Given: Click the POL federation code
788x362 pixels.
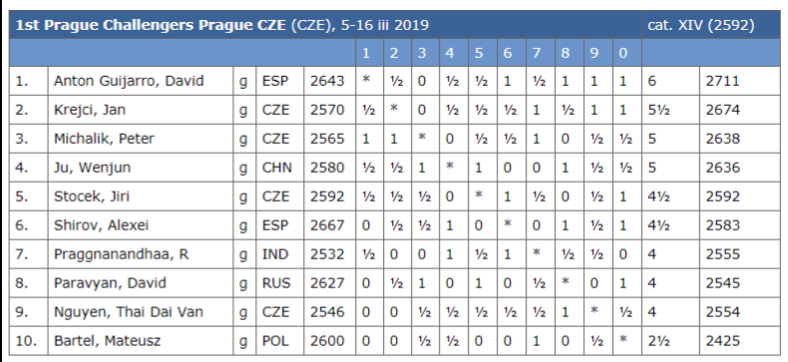Looking at the screenshot, I should (x=275, y=341).
